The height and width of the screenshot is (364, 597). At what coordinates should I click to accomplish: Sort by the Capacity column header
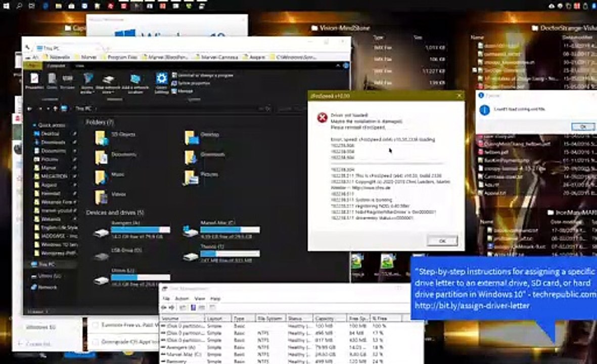(330, 318)
